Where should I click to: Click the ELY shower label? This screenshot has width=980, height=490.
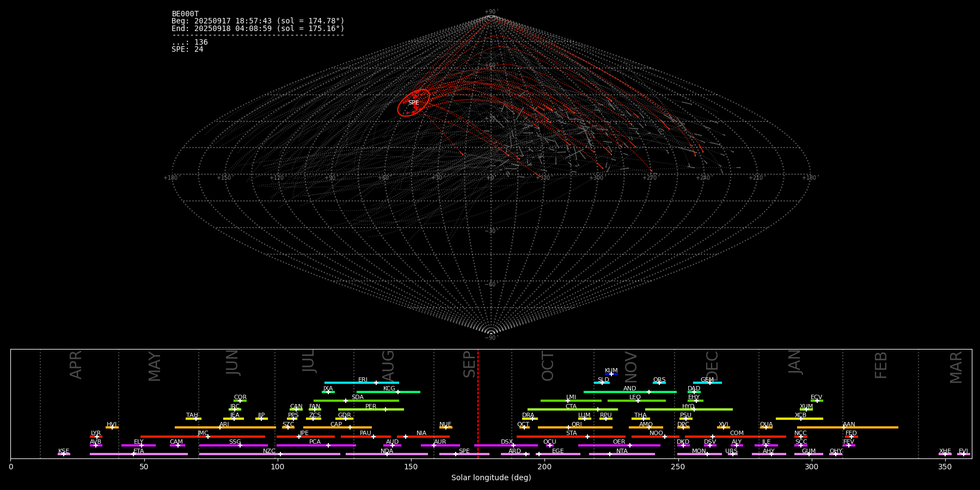pos(139,442)
